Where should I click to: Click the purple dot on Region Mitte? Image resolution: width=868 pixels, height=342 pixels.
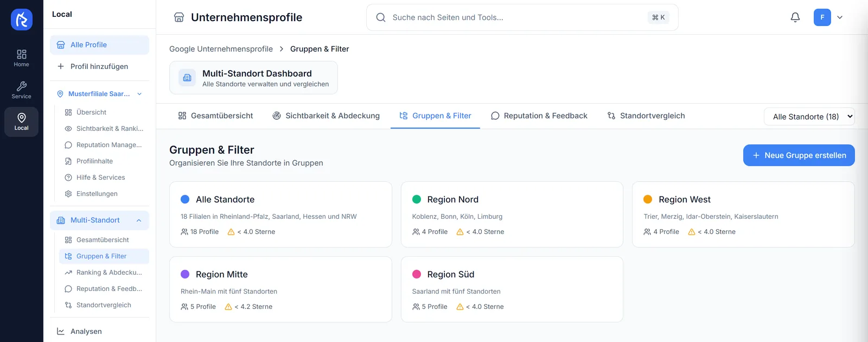pos(185,274)
